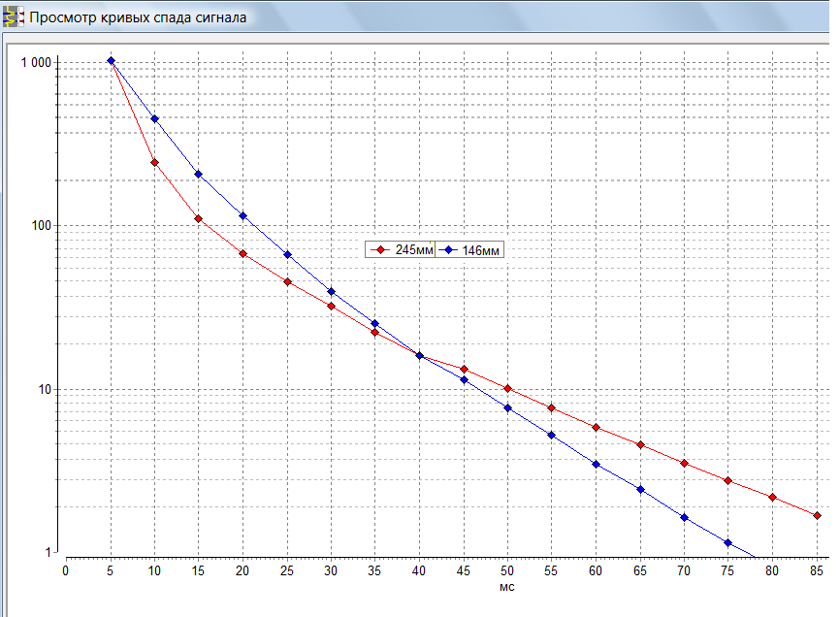Click the '100' label on vertical axis
840x617 pixels.
[42, 225]
